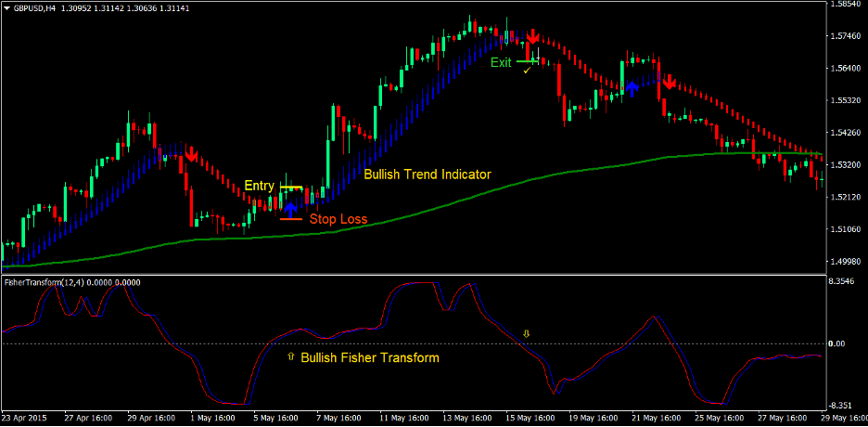The height and width of the screenshot is (427, 868).
Task: Open the GBPUSD,H4 triangle at chart top-left
Action: point(7,6)
